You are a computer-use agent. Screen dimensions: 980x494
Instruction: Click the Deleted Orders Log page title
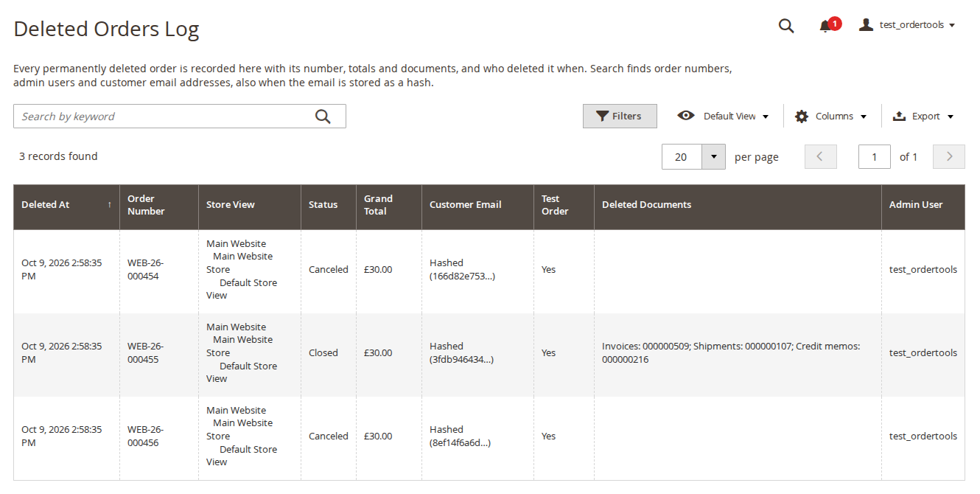coord(107,29)
